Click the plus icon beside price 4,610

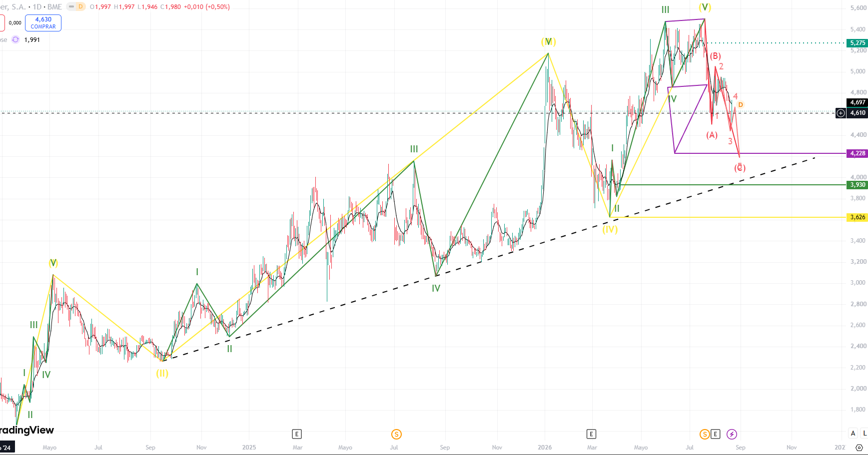tap(841, 113)
